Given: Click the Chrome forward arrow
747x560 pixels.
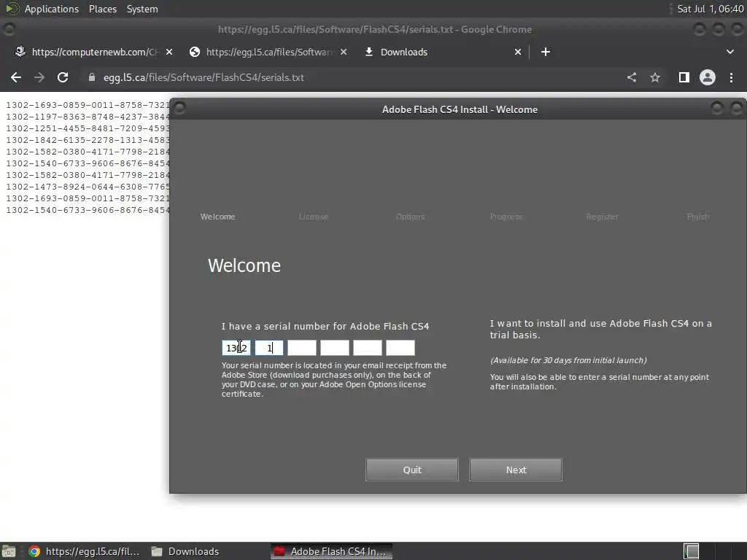Looking at the screenshot, I should 39,77.
